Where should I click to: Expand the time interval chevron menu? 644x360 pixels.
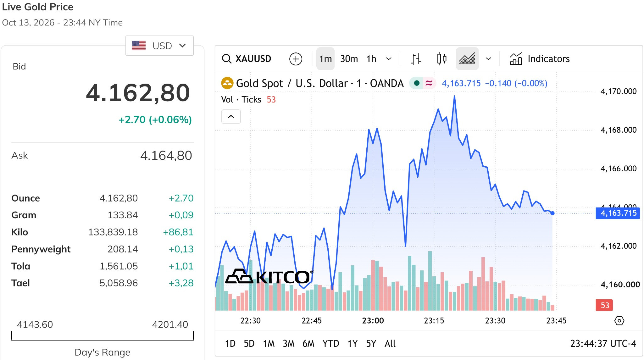pyautogui.click(x=389, y=59)
